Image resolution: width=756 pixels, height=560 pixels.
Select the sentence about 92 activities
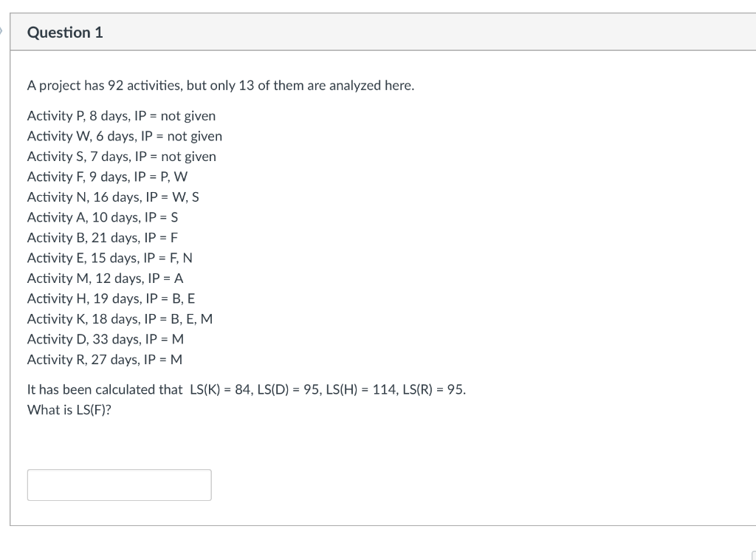221,85
